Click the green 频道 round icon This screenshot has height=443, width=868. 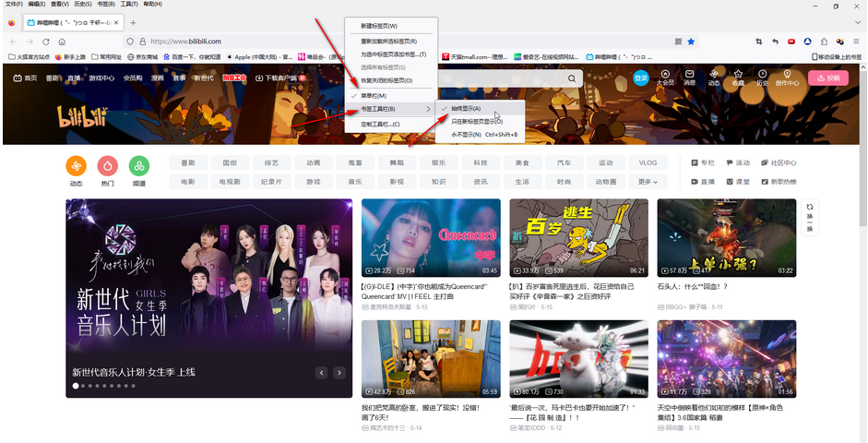[x=138, y=166]
